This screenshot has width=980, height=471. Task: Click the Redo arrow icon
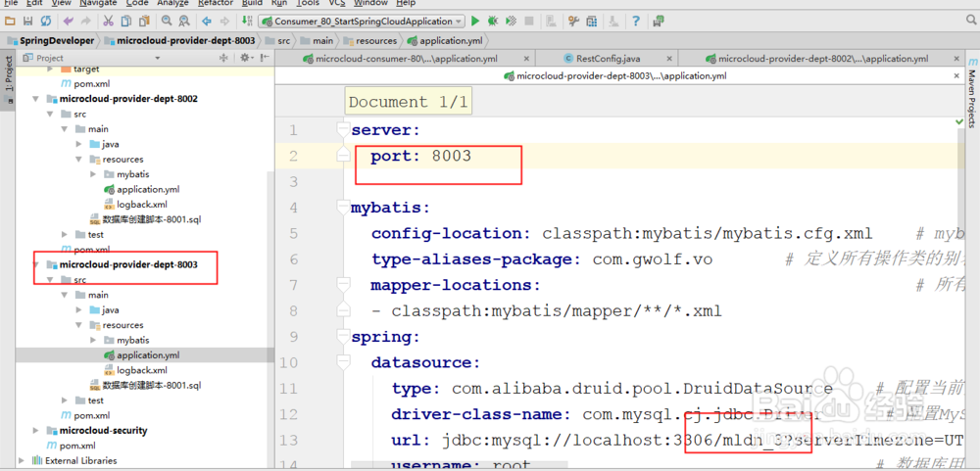tap(85, 22)
